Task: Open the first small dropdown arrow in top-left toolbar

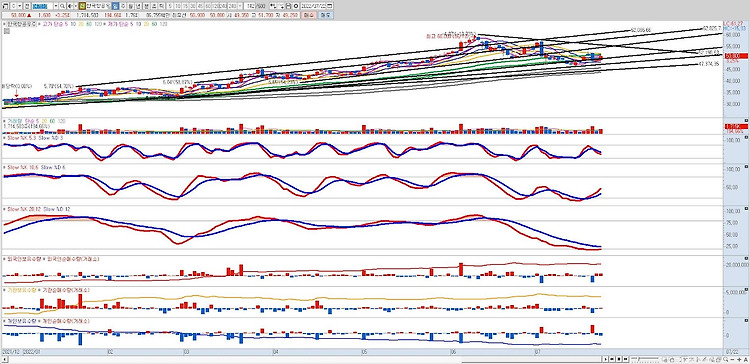Action: (x=20, y=6)
